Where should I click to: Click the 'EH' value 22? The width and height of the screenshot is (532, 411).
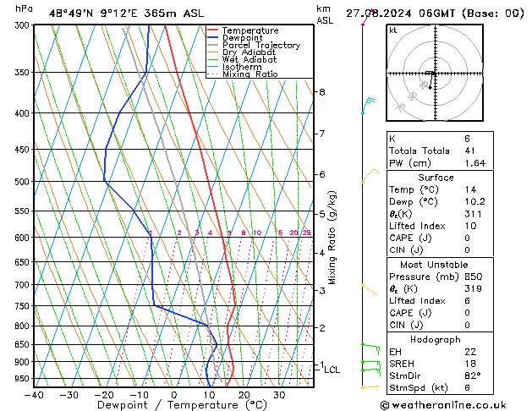470,352
